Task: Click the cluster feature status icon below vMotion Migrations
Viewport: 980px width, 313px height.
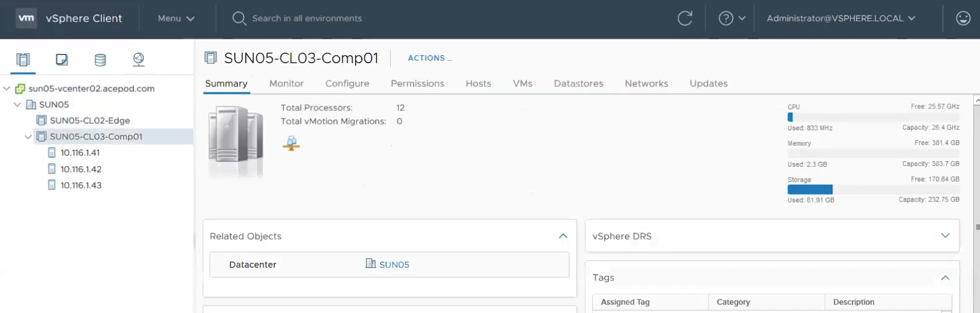Action: coord(291,143)
